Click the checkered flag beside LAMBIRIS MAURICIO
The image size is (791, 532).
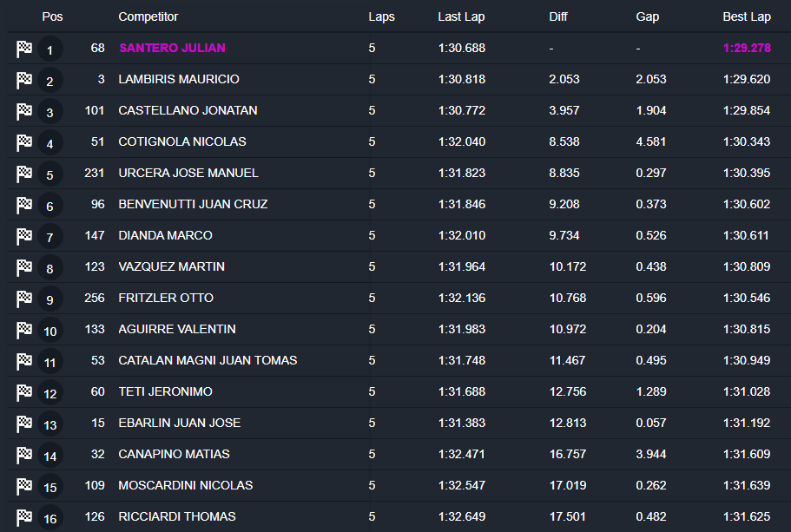coord(24,80)
